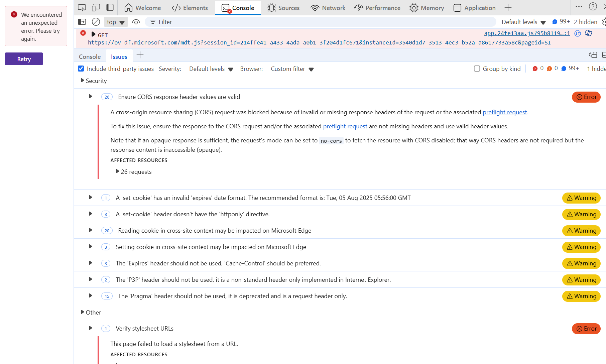The height and width of the screenshot is (364, 606).
Task: Open the console Default levels dropdown
Action: [x=523, y=22]
